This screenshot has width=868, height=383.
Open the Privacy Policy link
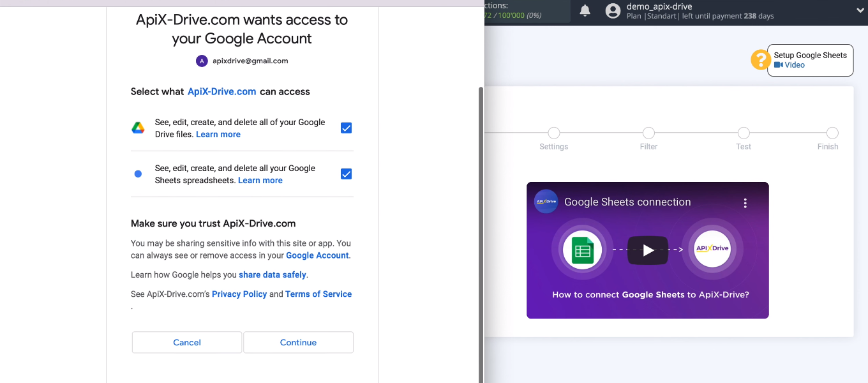pyautogui.click(x=239, y=294)
